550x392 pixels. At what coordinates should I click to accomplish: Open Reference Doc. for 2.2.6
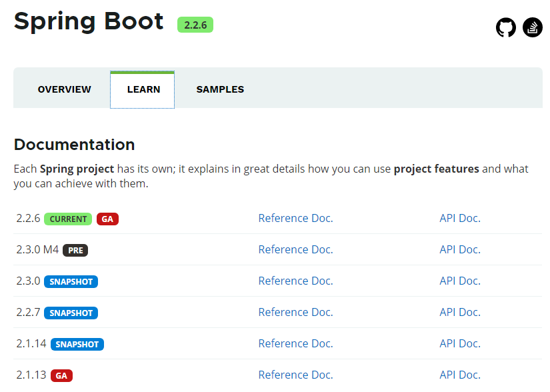click(296, 218)
